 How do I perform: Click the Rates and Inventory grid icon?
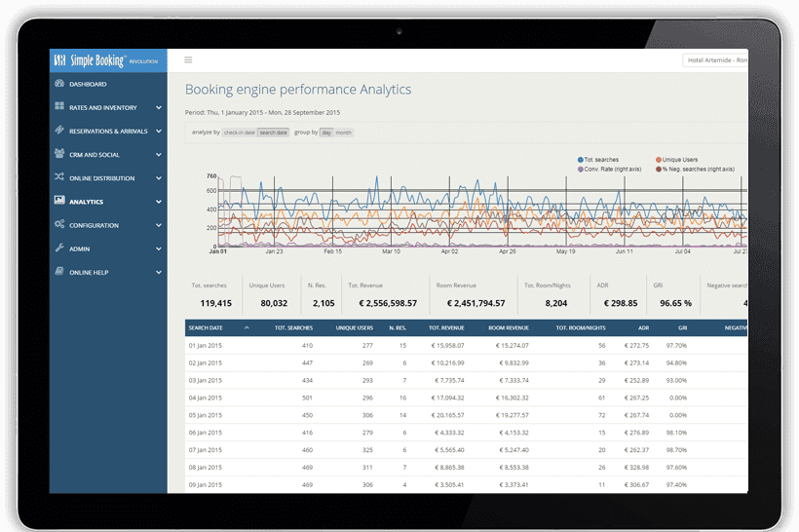pos(59,106)
